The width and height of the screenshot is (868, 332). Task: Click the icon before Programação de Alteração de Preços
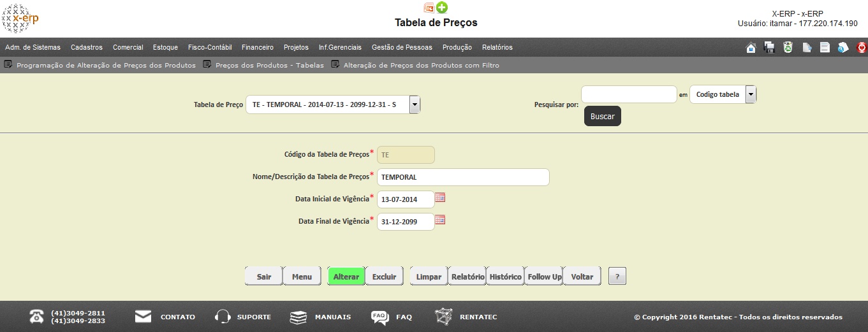pyautogui.click(x=8, y=65)
